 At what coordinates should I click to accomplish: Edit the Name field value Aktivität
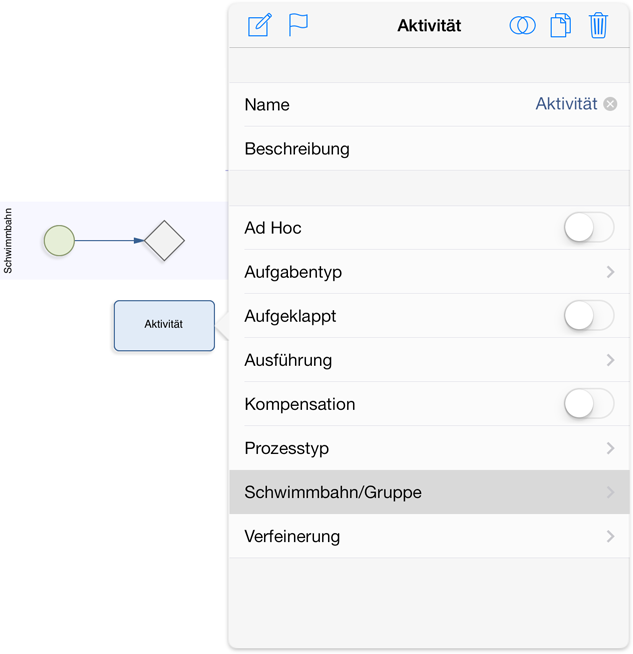pyautogui.click(x=566, y=104)
